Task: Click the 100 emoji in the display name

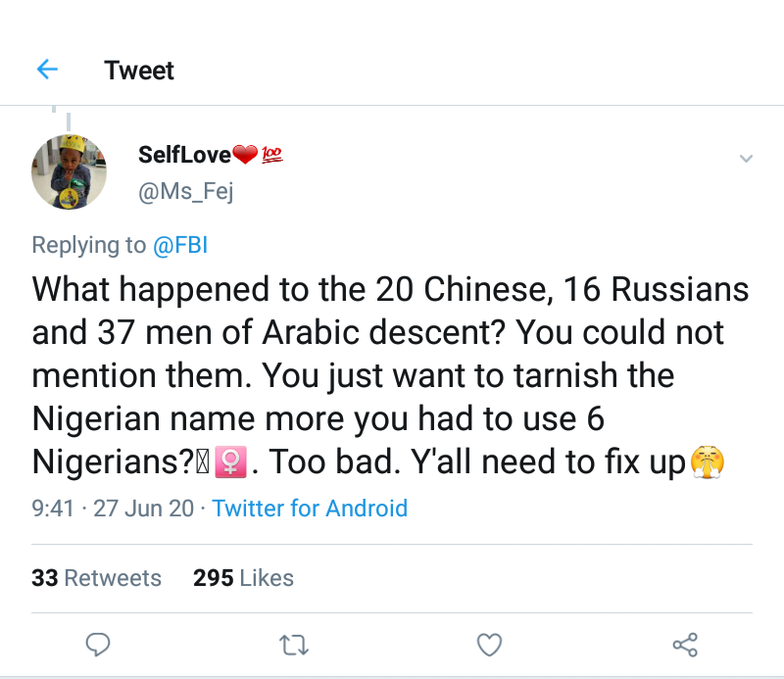Action: (x=272, y=155)
